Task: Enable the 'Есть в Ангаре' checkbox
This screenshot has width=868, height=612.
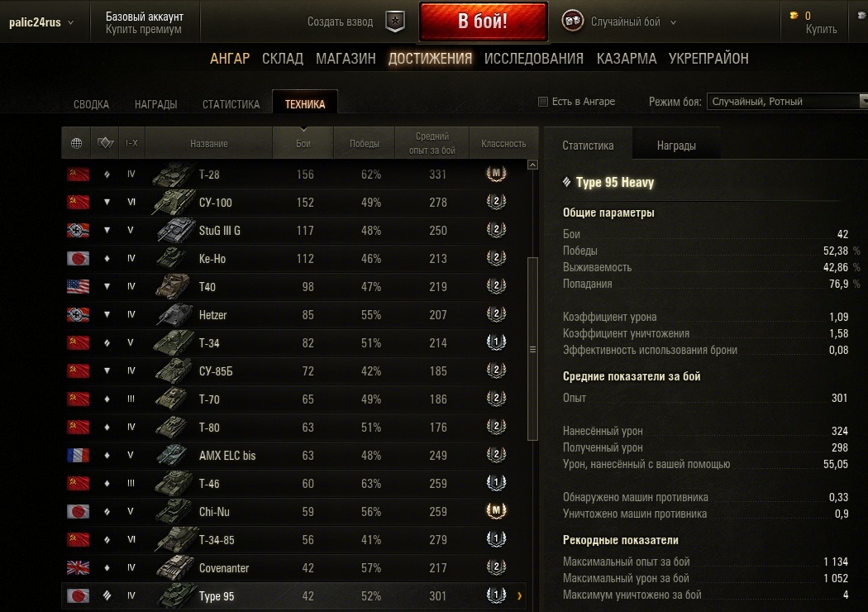Action: [x=543, y=102]
